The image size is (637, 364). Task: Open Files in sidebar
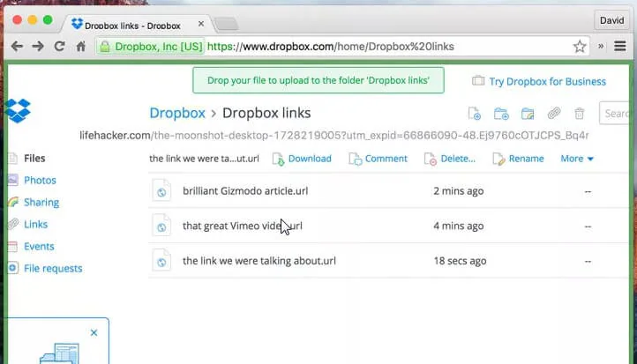[34, 159]
